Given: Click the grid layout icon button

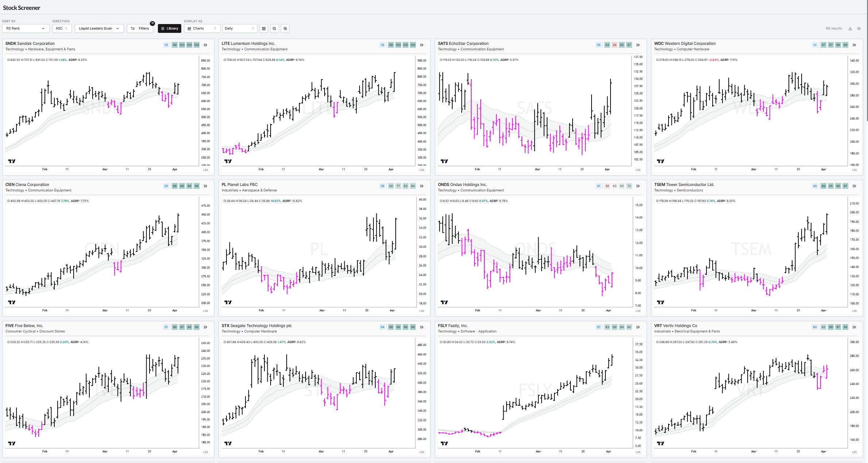Looking at the screenshot, I should click(264, 28).
